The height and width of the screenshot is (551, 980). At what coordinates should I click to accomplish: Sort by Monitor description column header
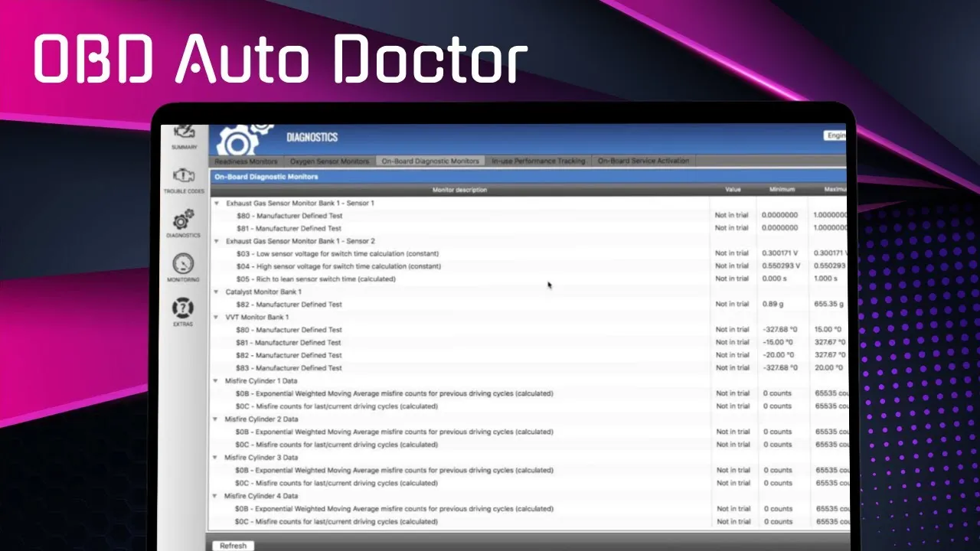click(x=459, y=190)
